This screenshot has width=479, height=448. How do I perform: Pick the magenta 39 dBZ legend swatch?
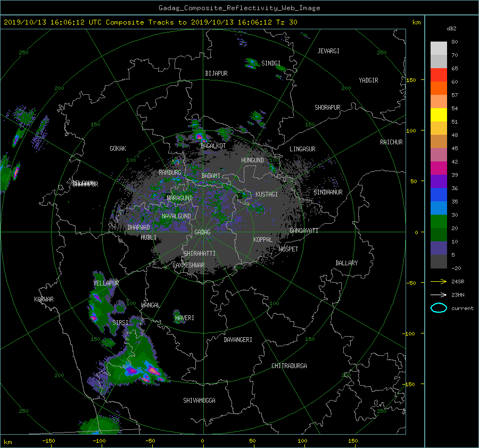439,168
